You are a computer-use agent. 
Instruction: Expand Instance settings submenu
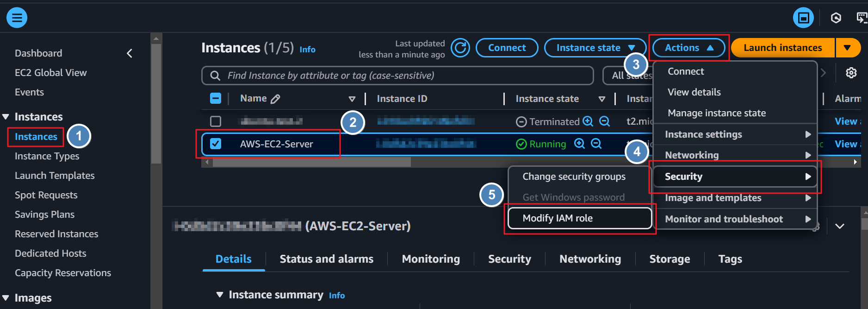(735, 134)
